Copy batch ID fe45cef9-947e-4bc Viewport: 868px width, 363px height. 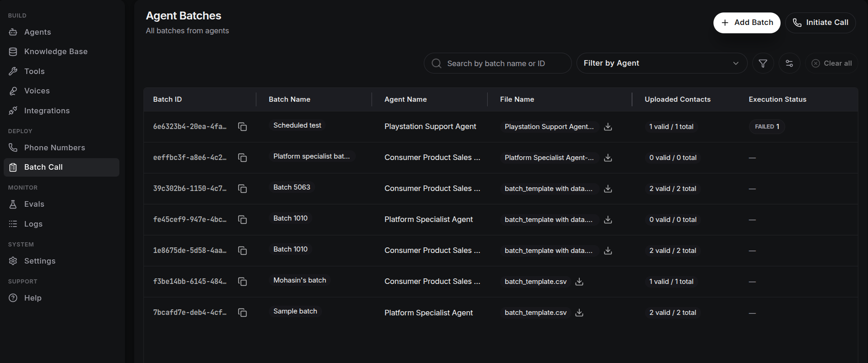[242, 220]
